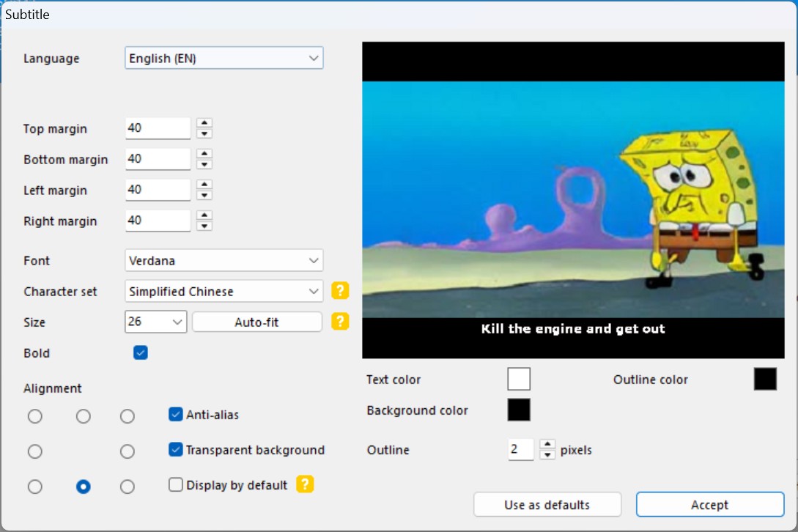
Task: Select top-left alignment radio button
Action: pyautogui.click(x=35, y=416)
